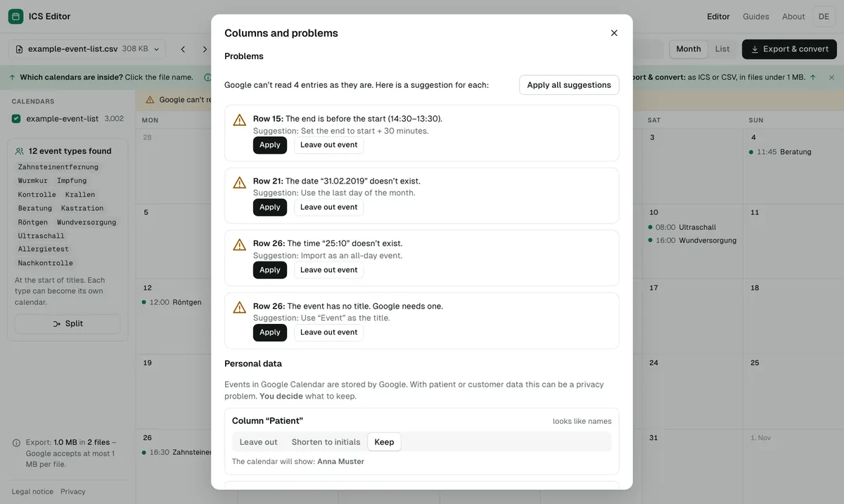Dismiss the green hint banner

(831, 77)
